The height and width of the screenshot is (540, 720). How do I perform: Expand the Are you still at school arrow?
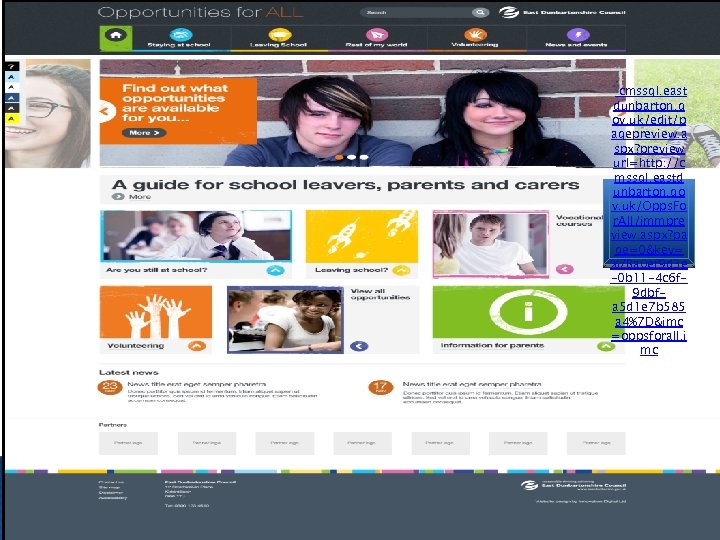point(276,270)
